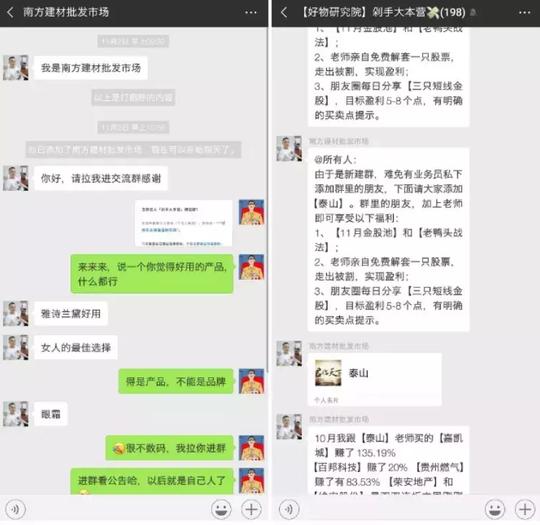This screenshot has height=525, width=540.
Task: Click message 雅诗兰黛好用
Action: [x=71, y=313]
